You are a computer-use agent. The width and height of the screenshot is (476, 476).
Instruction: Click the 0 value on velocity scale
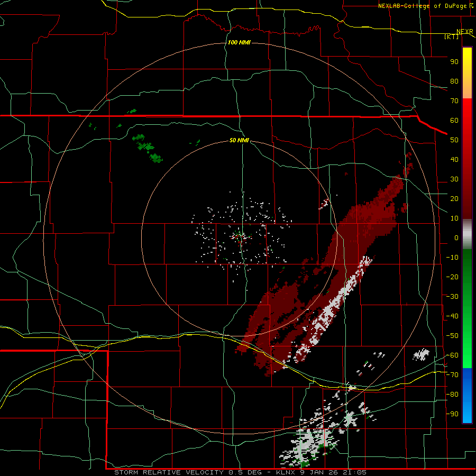(456, 237)
